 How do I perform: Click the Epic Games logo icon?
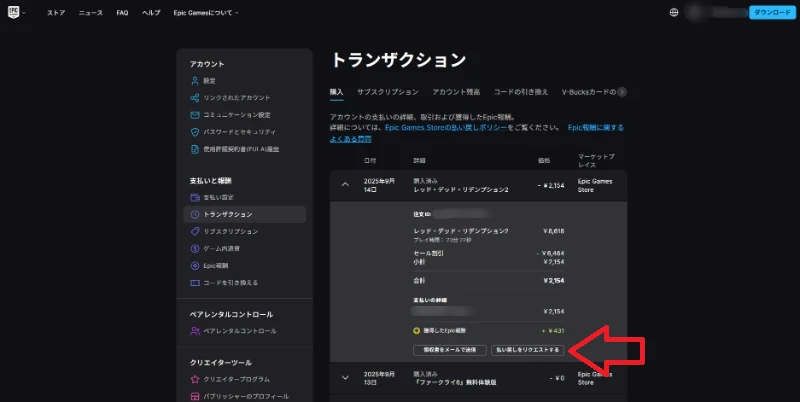13,12
